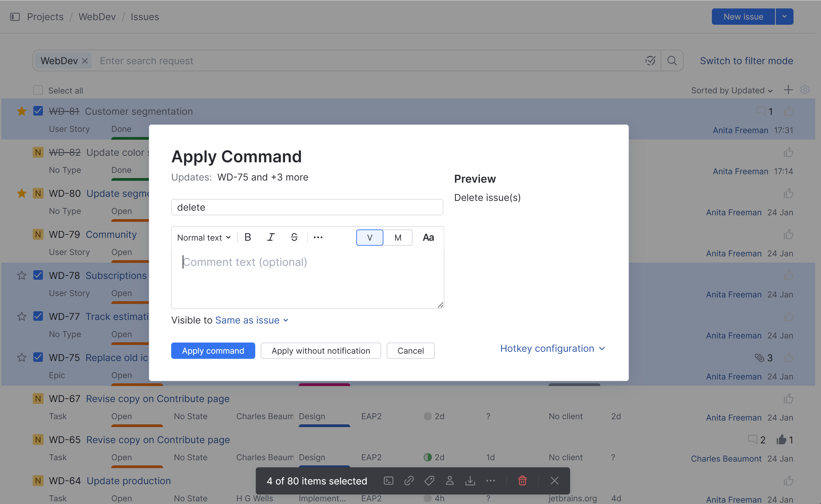Check the Select all checkbox

tap(38, 90)
